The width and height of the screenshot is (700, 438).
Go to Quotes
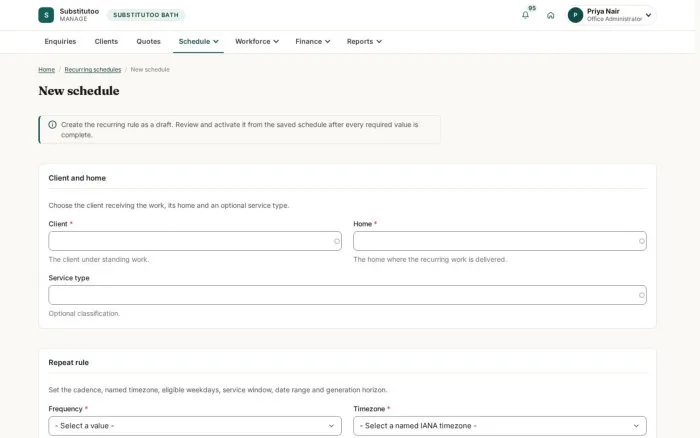148,42
